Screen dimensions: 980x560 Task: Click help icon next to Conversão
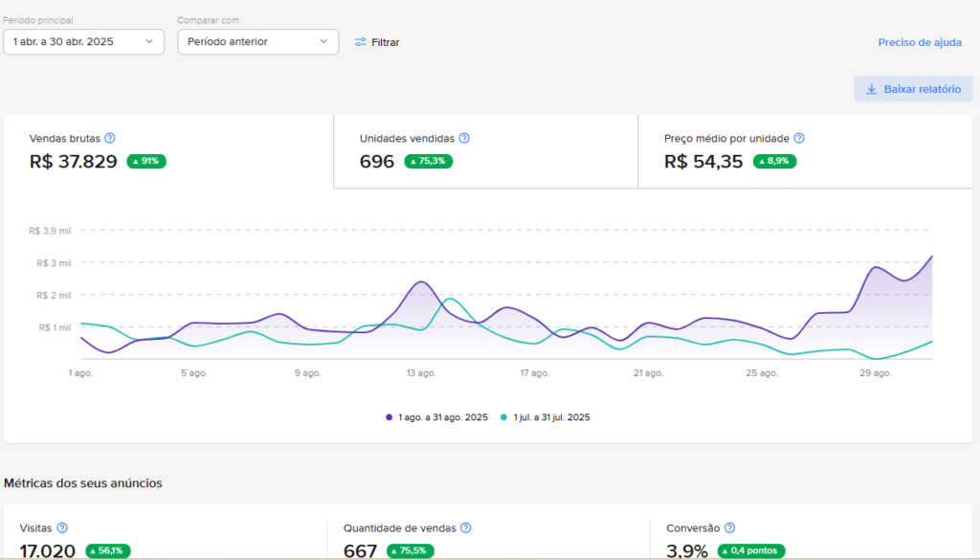pos(729,527)
